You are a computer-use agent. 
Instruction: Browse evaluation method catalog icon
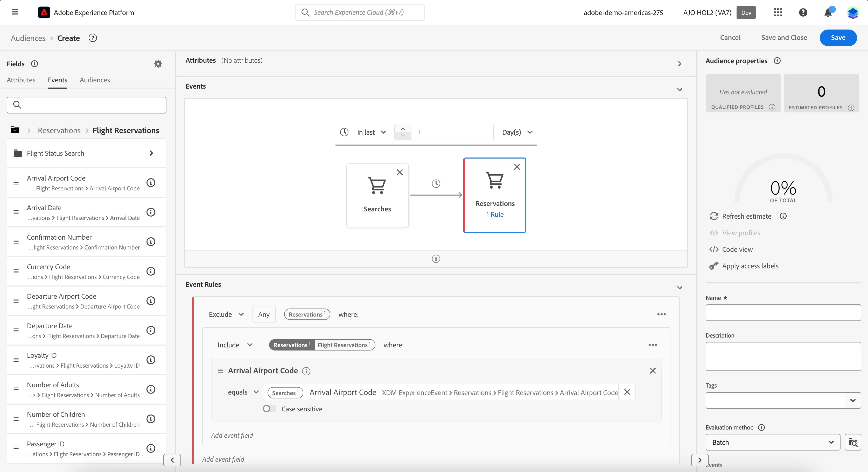point(852,442)
